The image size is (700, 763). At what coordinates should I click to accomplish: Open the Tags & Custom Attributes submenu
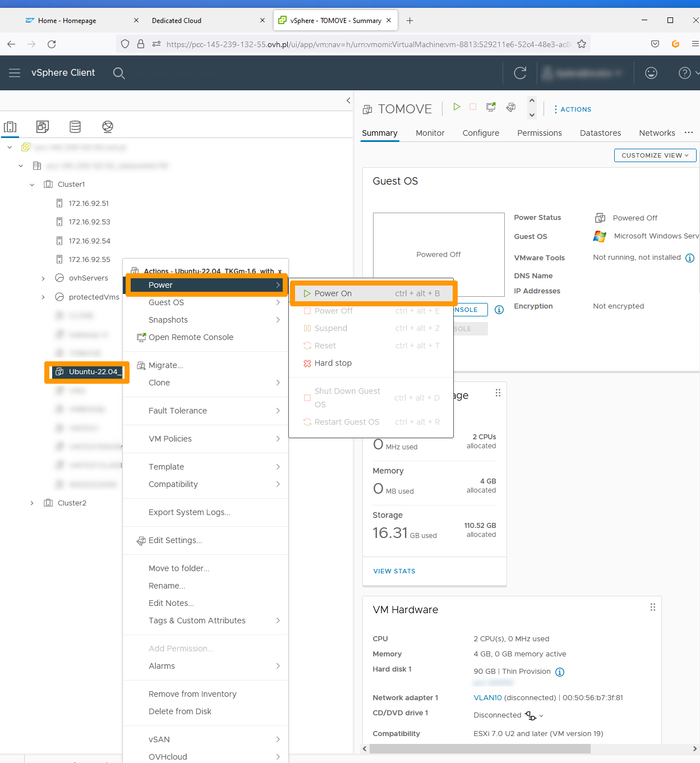[x=205, y=620]
